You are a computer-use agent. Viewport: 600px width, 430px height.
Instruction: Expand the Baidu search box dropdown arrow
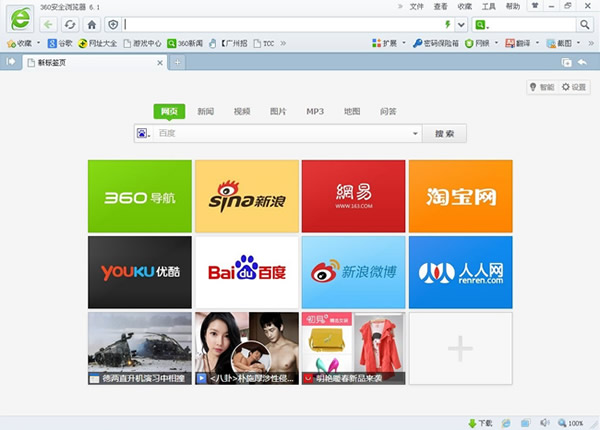coord(415,133)
